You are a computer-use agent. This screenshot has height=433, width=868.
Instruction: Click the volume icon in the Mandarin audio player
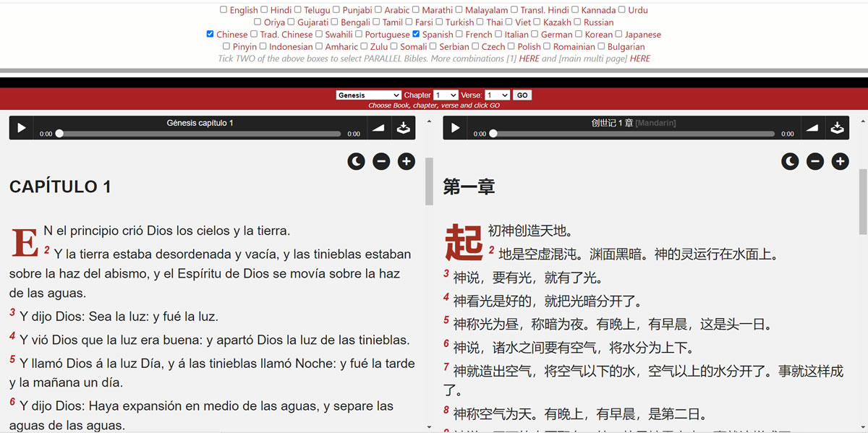pos(812,128)
